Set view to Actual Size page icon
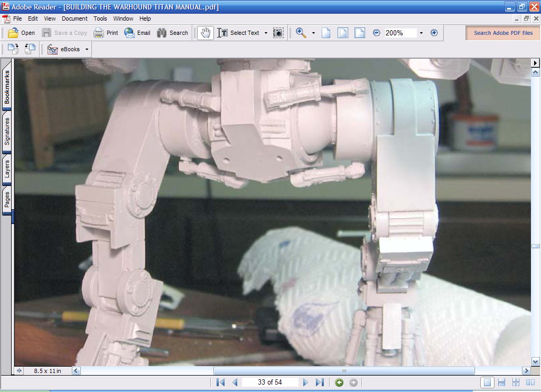This screenshot has width=541, height=392. (x=326, y=33)
